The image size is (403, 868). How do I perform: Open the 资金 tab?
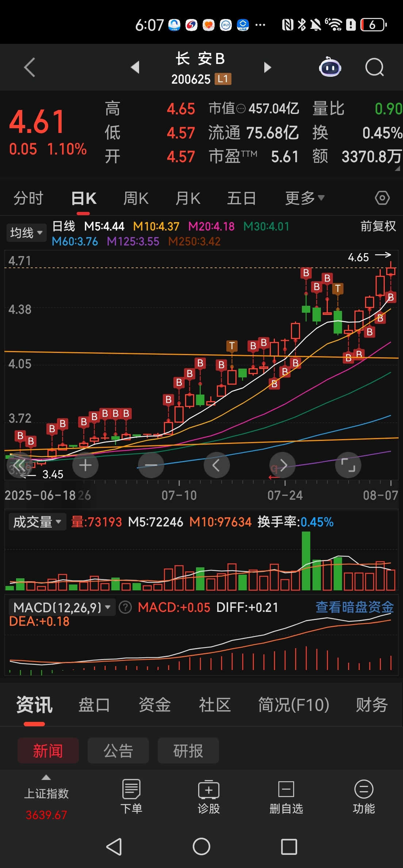click(155, 705)
